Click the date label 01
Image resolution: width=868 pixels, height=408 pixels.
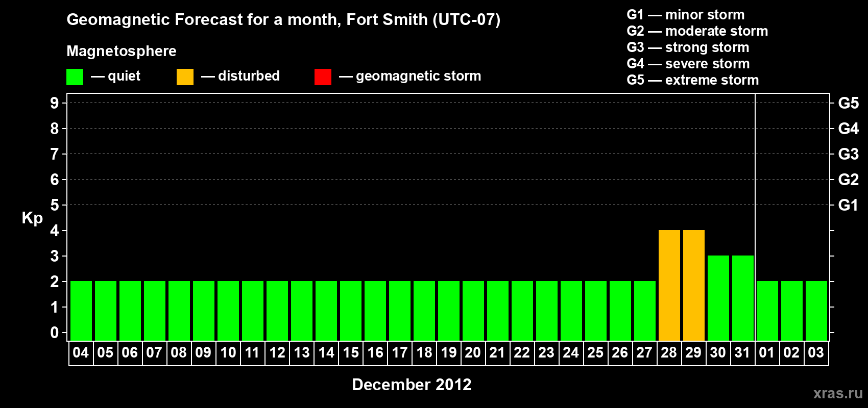pos(767,352)
